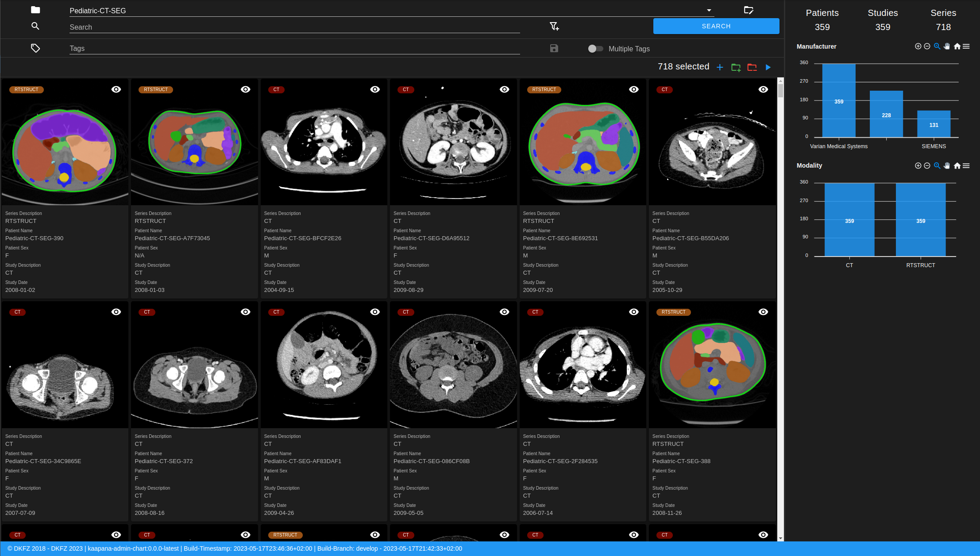The width and height of the screenshot is (980, 556).
Task: Open the edit dataset icon
Action: click(749, 10)
